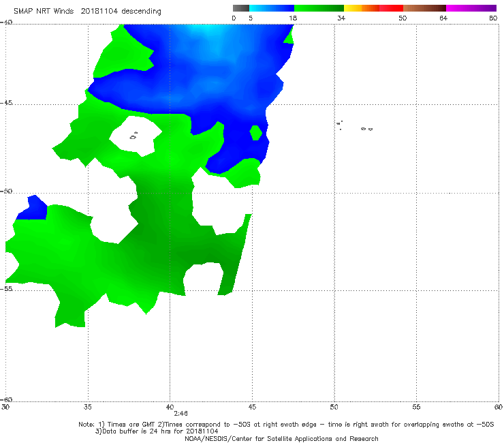The width and height of the screenshot is (504, 443).
Task: Pick the green segment of the color bar
Action: [319, 8]
